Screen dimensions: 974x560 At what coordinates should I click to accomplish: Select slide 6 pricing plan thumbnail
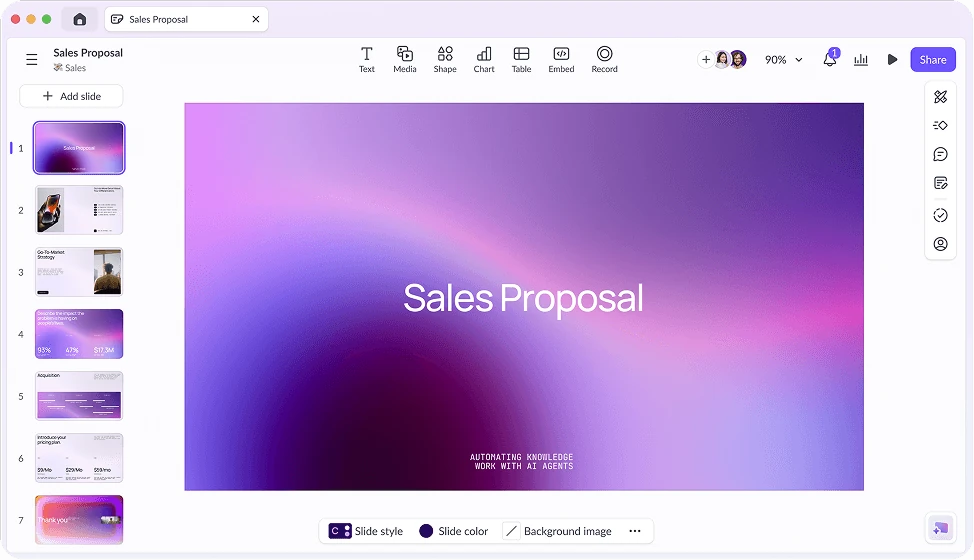pos(79,458)
